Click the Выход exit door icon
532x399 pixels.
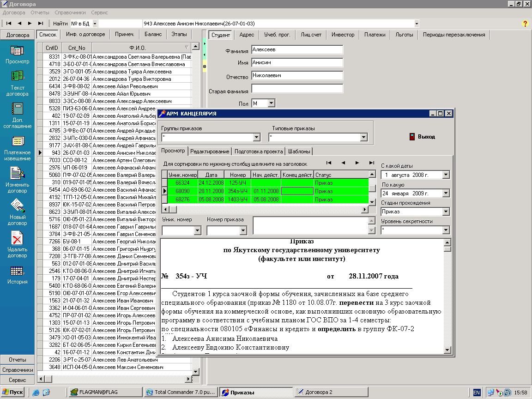point(412,137)
